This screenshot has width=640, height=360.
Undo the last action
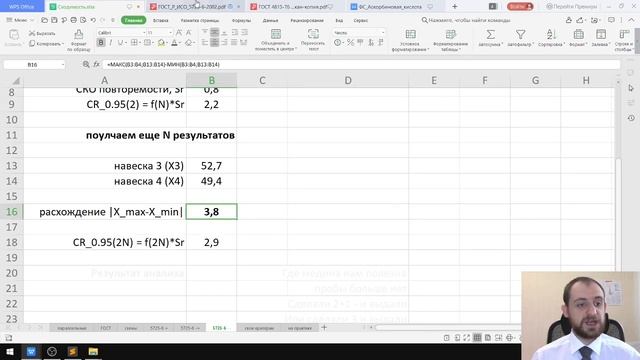pos(93,20)
